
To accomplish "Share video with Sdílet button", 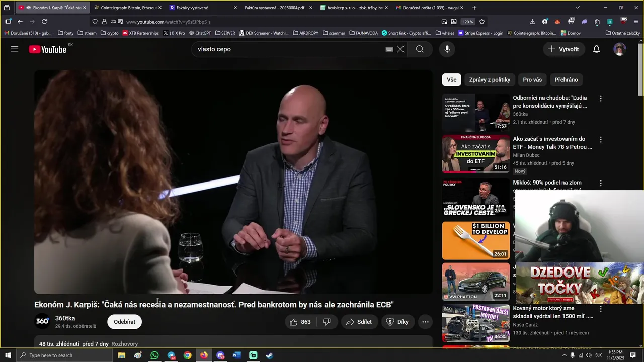I will tap(359, 322).
